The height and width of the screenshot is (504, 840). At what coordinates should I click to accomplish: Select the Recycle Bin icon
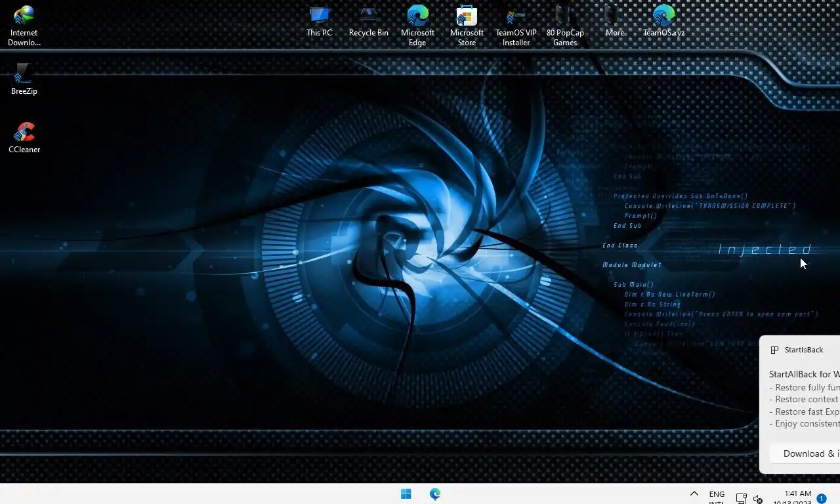coord(368,21)
